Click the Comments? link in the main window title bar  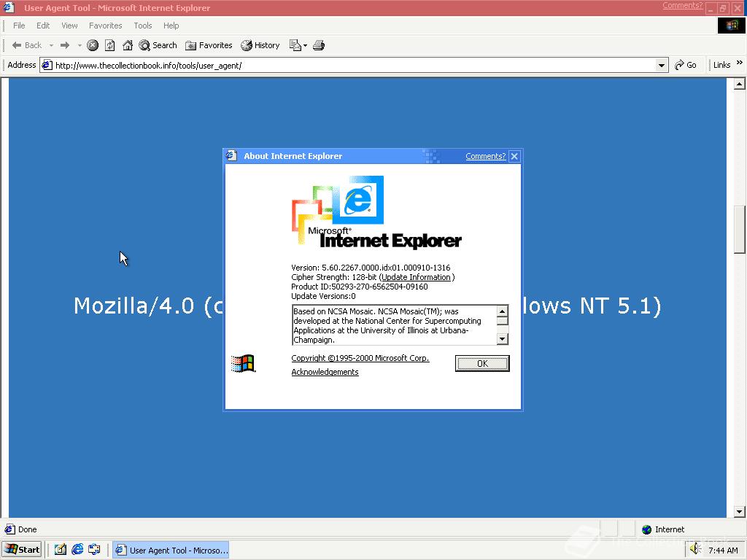pos(682,5)
